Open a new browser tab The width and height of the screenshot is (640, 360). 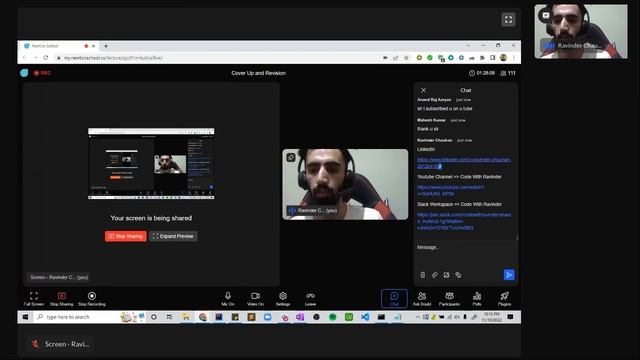click(x=106, y=46)
